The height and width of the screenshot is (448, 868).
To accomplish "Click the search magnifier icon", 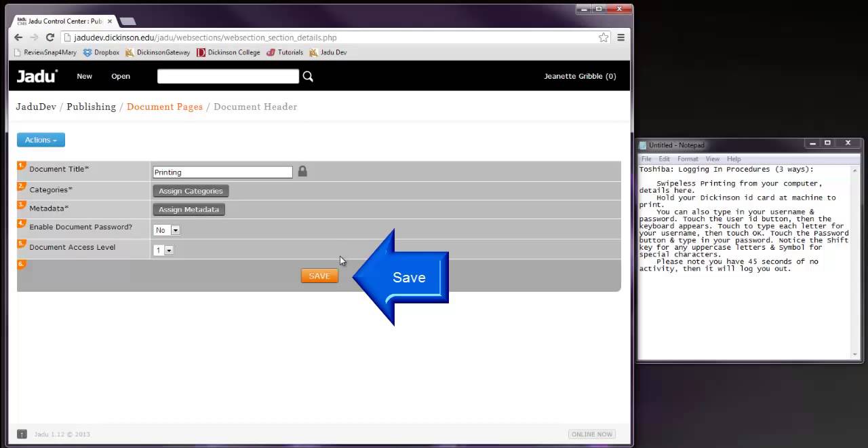I will (308, 77).
